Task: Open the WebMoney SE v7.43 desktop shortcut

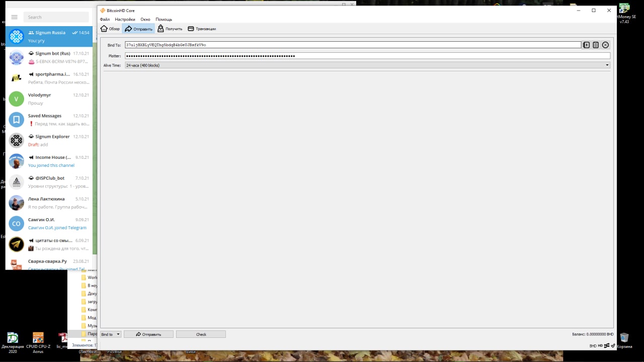Action: pyautogui.click(x=625, y=14)
